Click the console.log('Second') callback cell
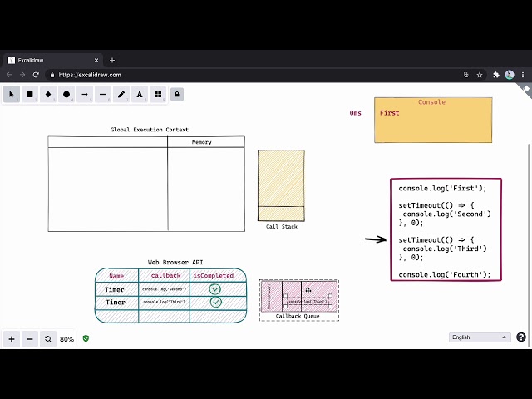 (165, 289)
